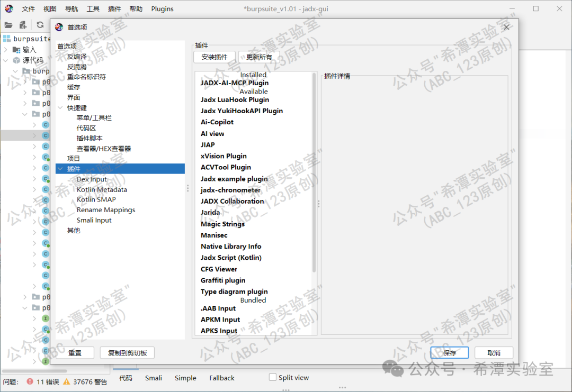
Task: Click the burpsuite project icon in sidebar
Action: click(x=6, y=38)
